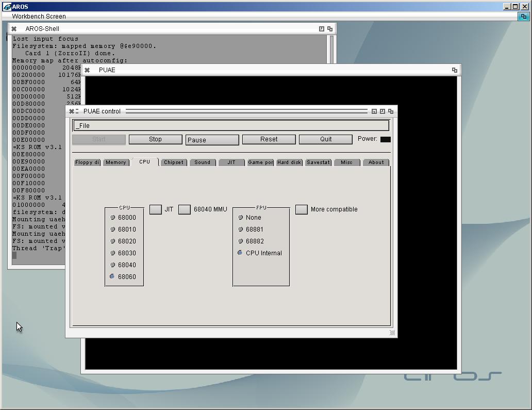Select the 68010 CPU option
532x410 pixels.
113,229
